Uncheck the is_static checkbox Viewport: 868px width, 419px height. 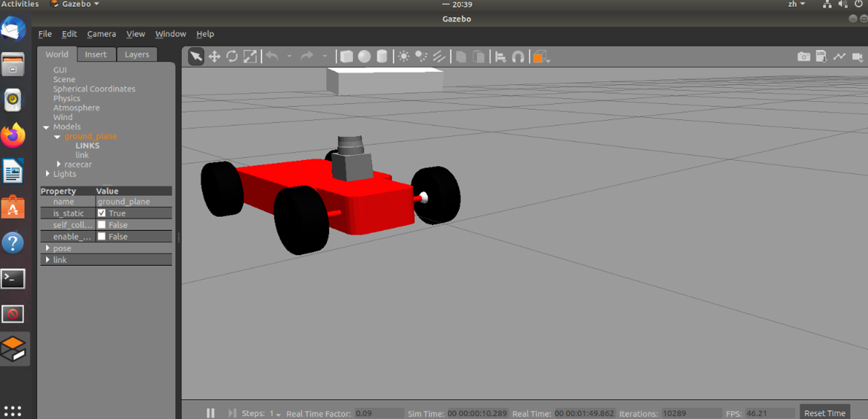click(x=101, y=213)
